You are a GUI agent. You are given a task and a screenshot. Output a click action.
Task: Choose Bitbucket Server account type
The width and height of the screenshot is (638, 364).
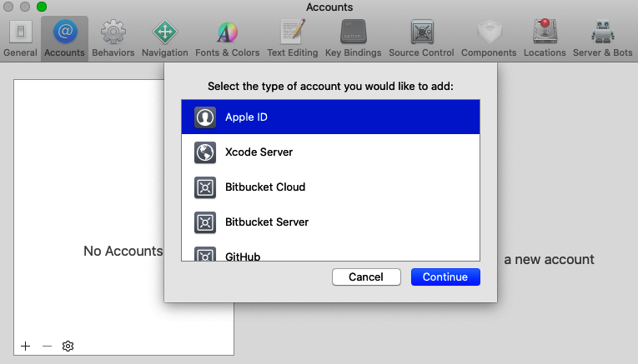pos(330,222)
